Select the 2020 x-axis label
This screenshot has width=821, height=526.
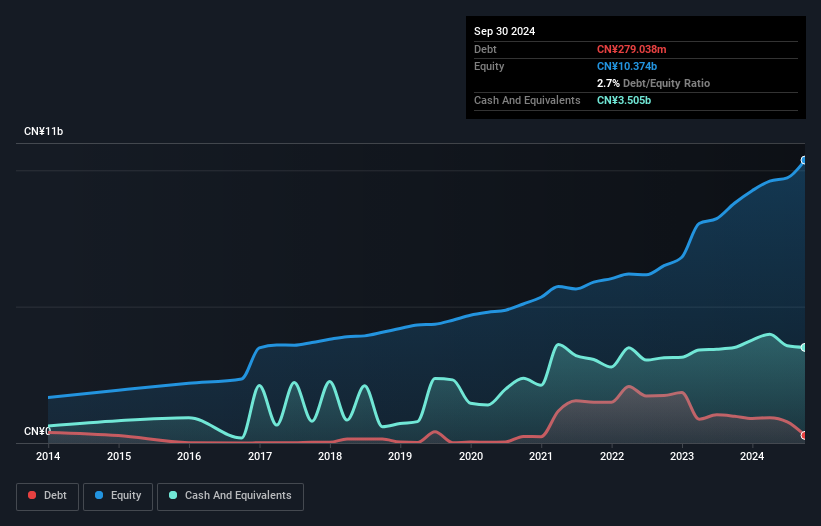coord(471,457)
